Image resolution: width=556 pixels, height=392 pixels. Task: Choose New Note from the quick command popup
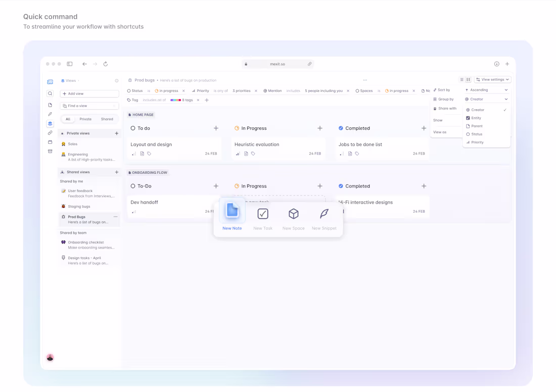(x=232, y=213)
